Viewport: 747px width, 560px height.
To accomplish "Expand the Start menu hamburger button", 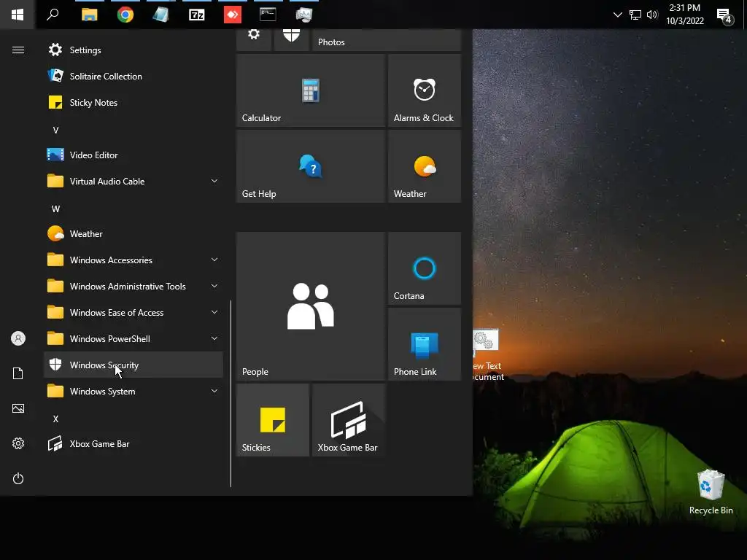I will coord(18,50).
